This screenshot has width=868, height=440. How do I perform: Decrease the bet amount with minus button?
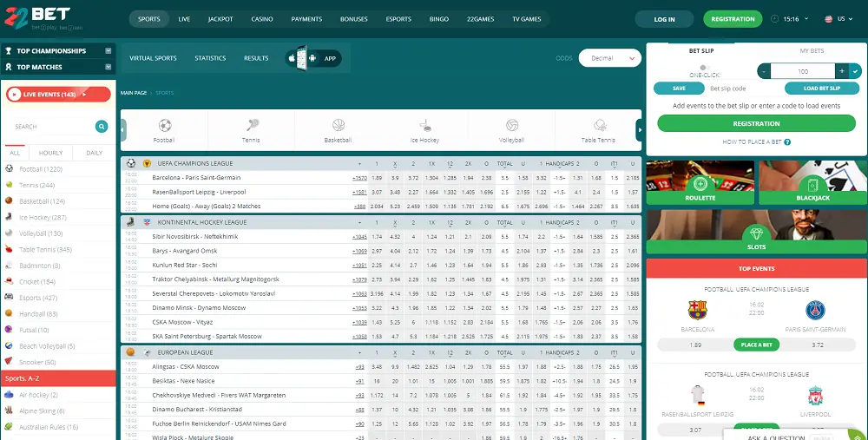pyautogui.click(x=764, y=71)
